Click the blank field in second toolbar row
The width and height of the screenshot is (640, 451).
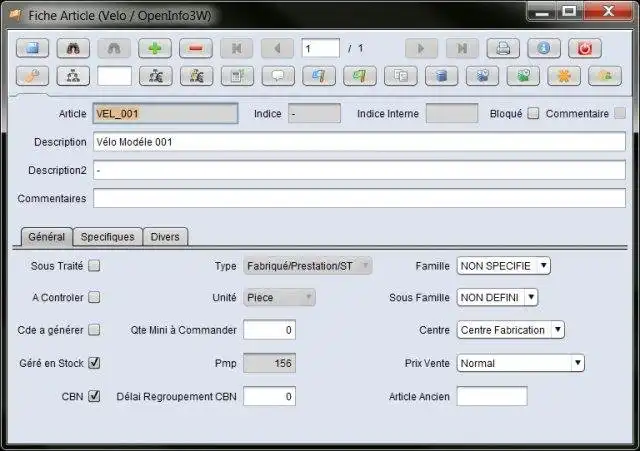tap(115, 76)
